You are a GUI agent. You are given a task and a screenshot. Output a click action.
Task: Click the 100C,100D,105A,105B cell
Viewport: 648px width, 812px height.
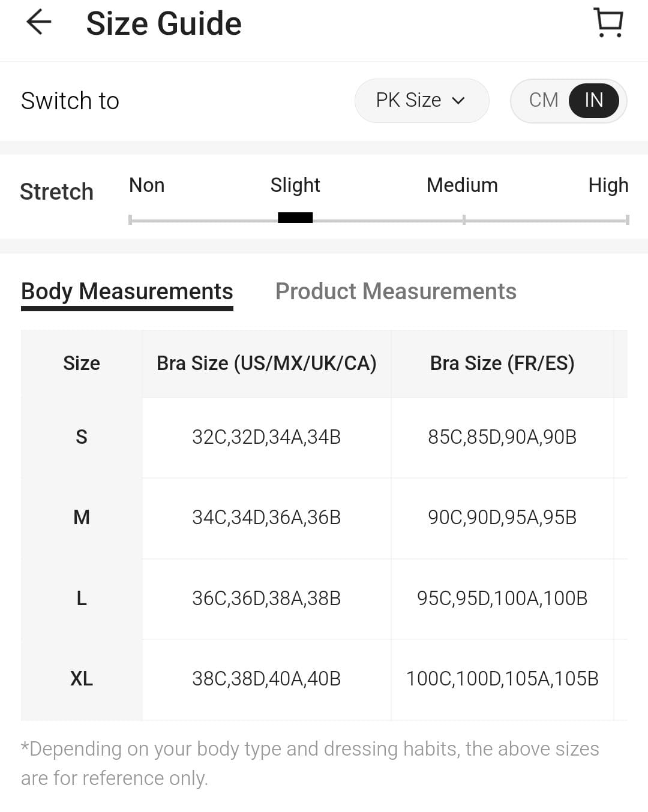click(x=502, y=679)
